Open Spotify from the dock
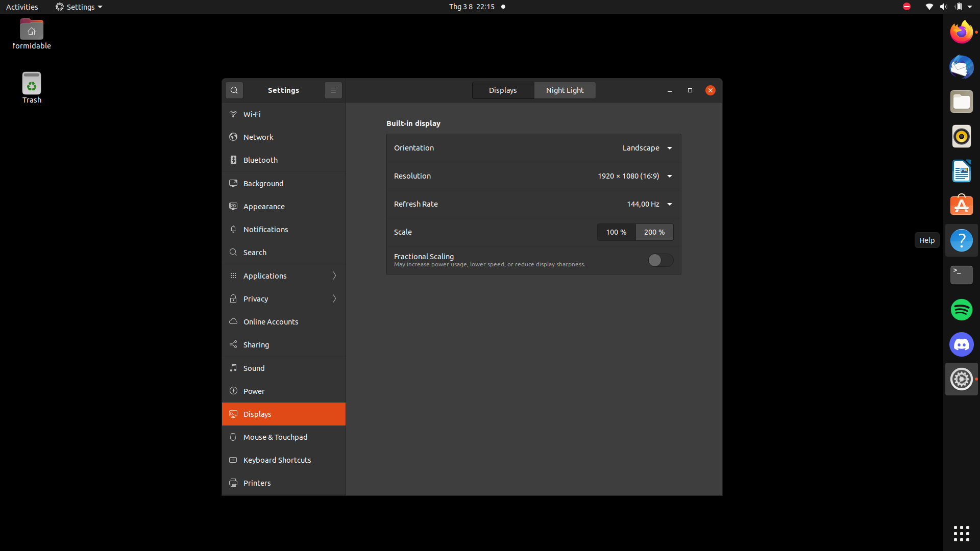This screenshot has height=551, width=980. [961, 310]
